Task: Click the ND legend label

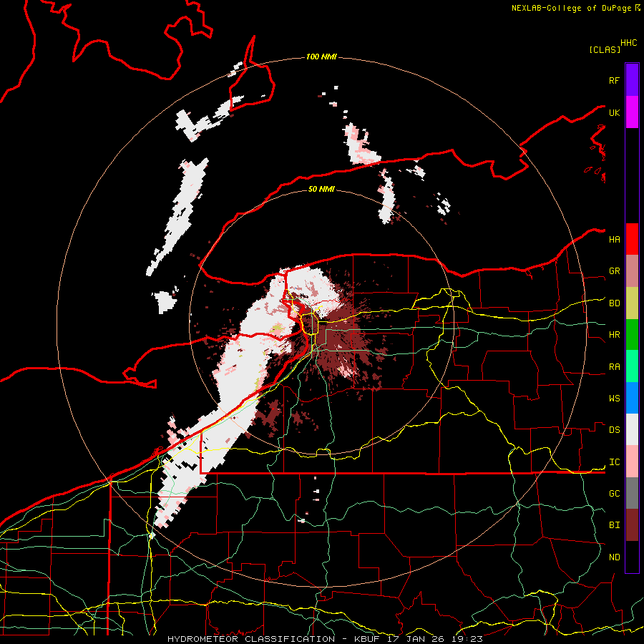Action: tap(614, 557)
